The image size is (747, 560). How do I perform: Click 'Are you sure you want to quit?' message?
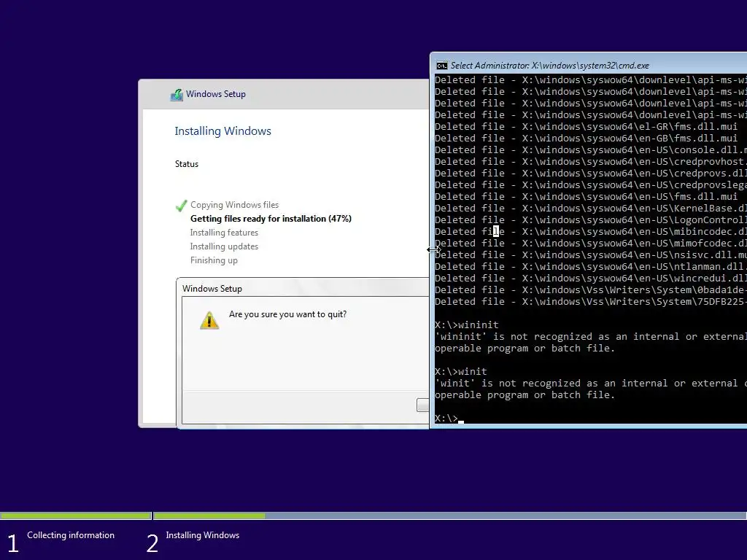click(x=287, y=314)
